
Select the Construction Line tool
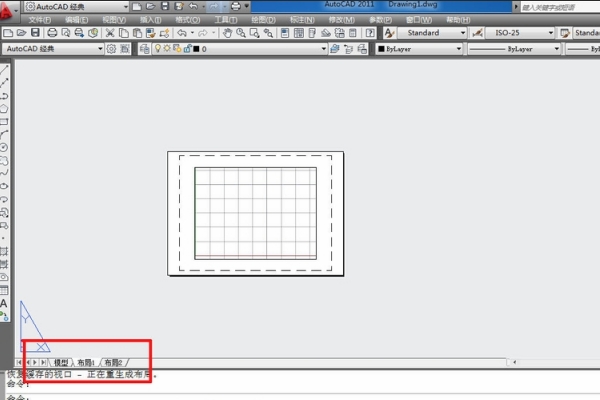(4, 83)
